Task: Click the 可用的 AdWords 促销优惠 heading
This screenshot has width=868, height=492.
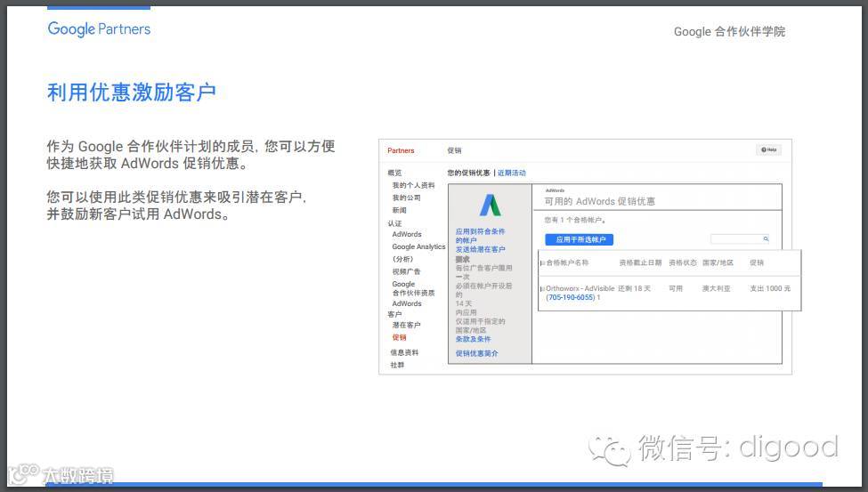Action: [x=599, y=201]
